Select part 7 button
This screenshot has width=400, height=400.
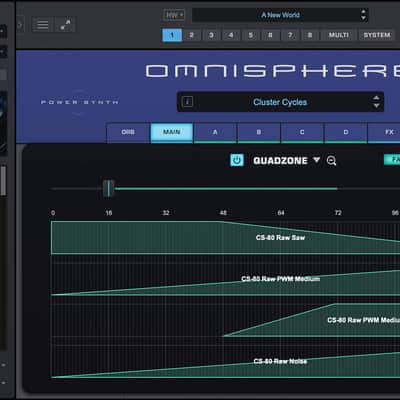pos(290,35)
